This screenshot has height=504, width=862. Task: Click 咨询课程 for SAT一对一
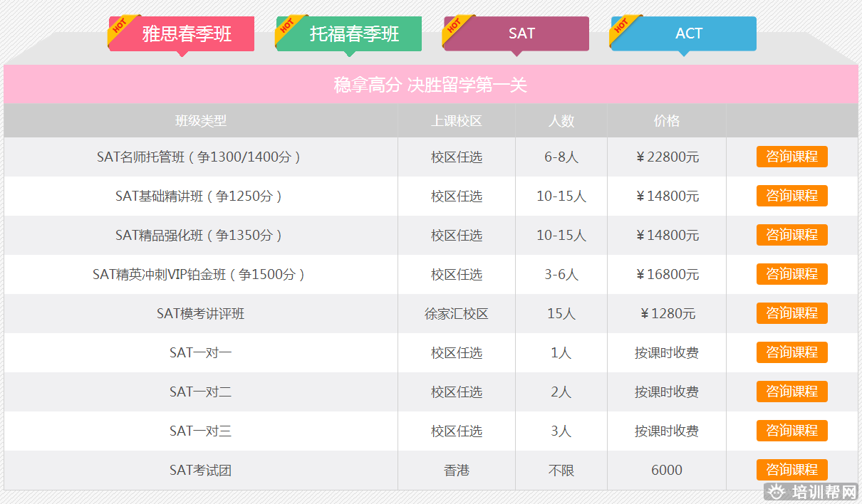[x=792, y=352]
